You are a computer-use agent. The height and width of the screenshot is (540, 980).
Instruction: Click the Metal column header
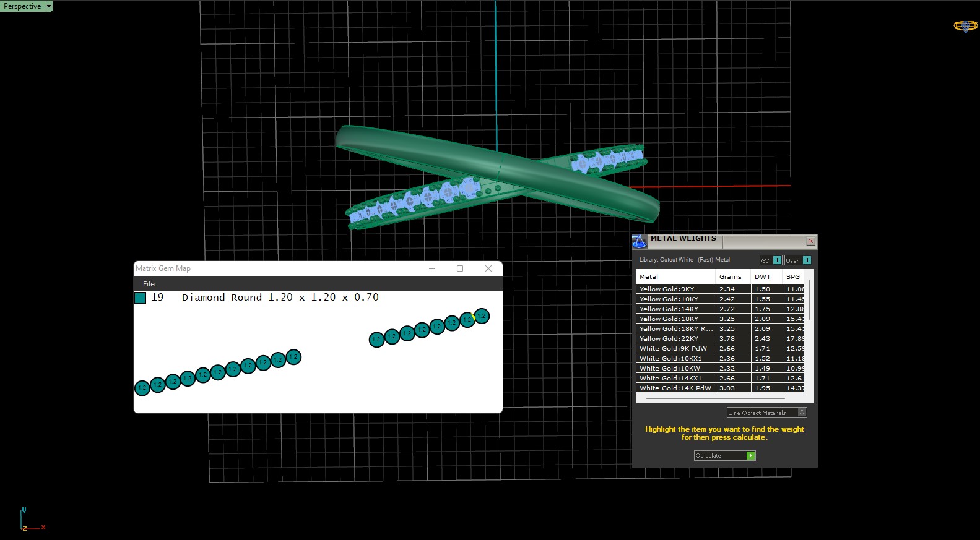tap(649, 277)
